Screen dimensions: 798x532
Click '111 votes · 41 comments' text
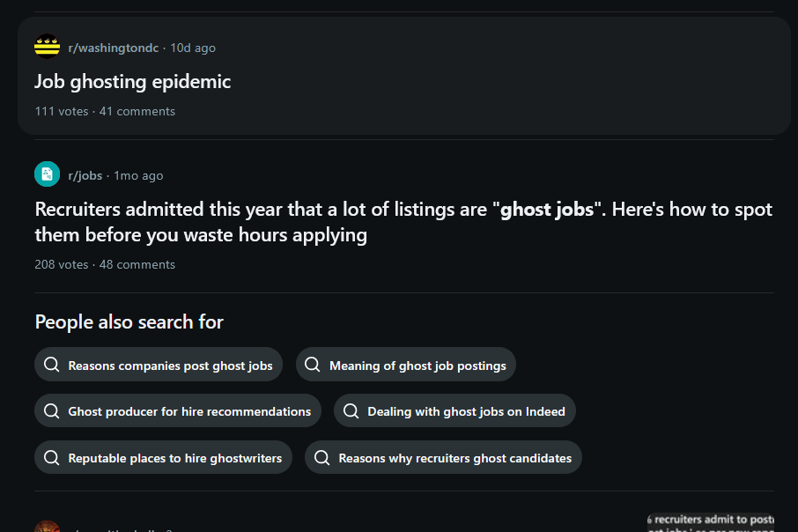105,112
